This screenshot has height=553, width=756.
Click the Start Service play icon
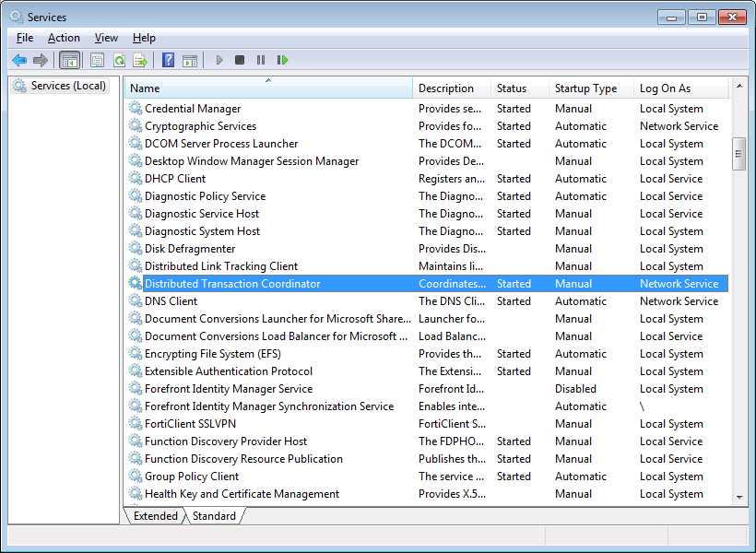click(x=219, y=60)
